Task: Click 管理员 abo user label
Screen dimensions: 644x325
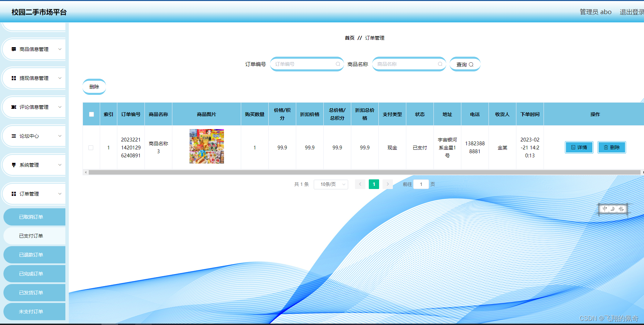Action: 595,12
